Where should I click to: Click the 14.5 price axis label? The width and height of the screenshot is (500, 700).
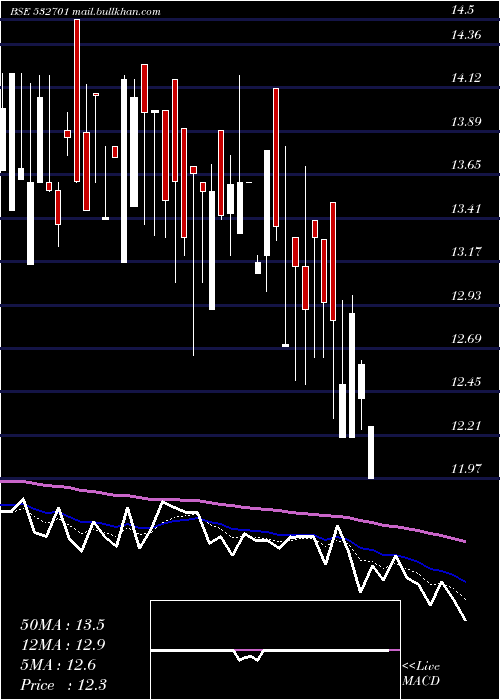tap(462, 11)
